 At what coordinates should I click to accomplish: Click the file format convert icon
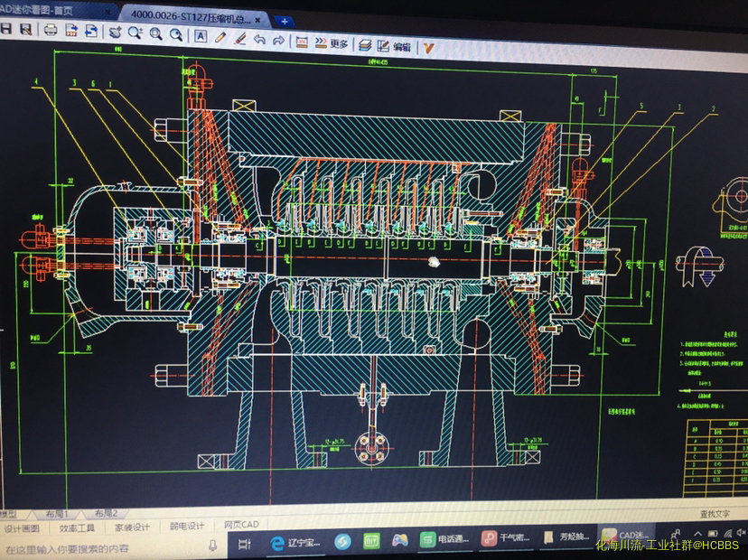click(91, 31)
